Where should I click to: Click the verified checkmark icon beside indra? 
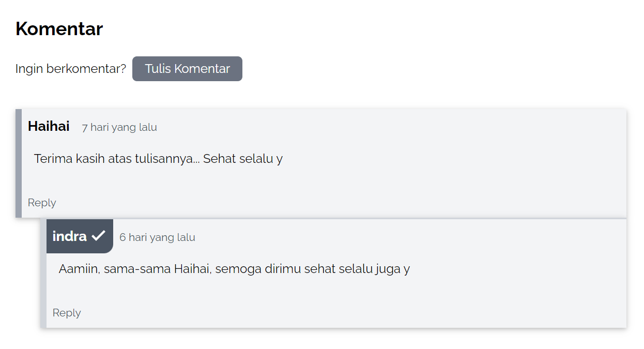click(99, 236)
